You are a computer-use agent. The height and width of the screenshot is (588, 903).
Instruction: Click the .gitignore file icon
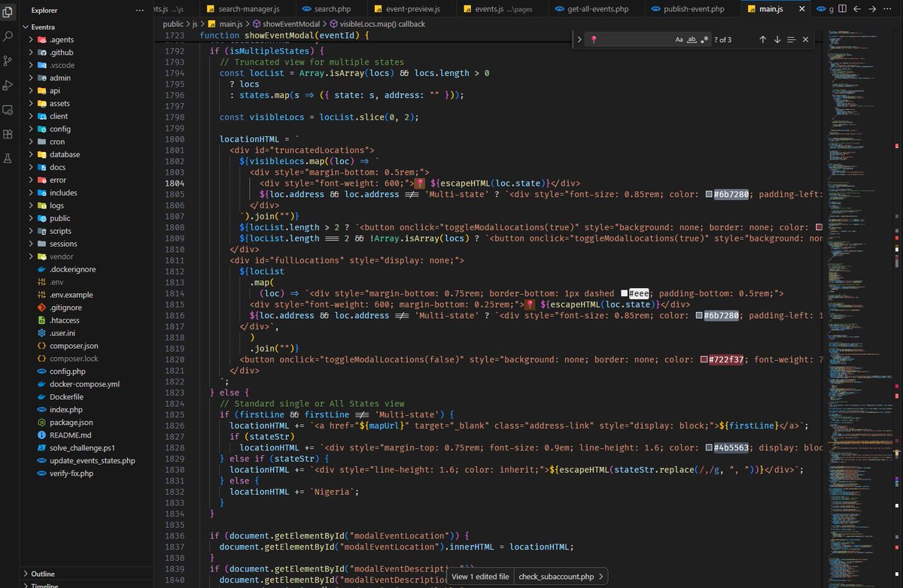point(43,308)
